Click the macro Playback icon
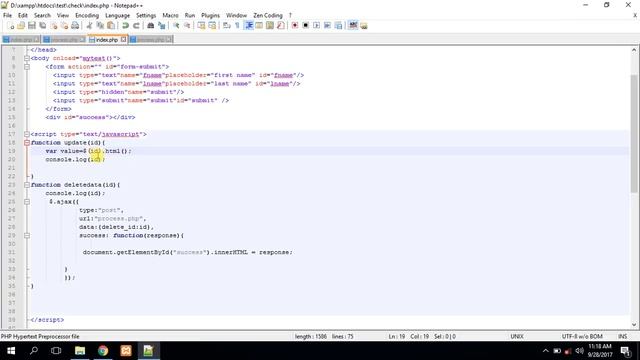The image size is (640, 360). click(316, 26)
